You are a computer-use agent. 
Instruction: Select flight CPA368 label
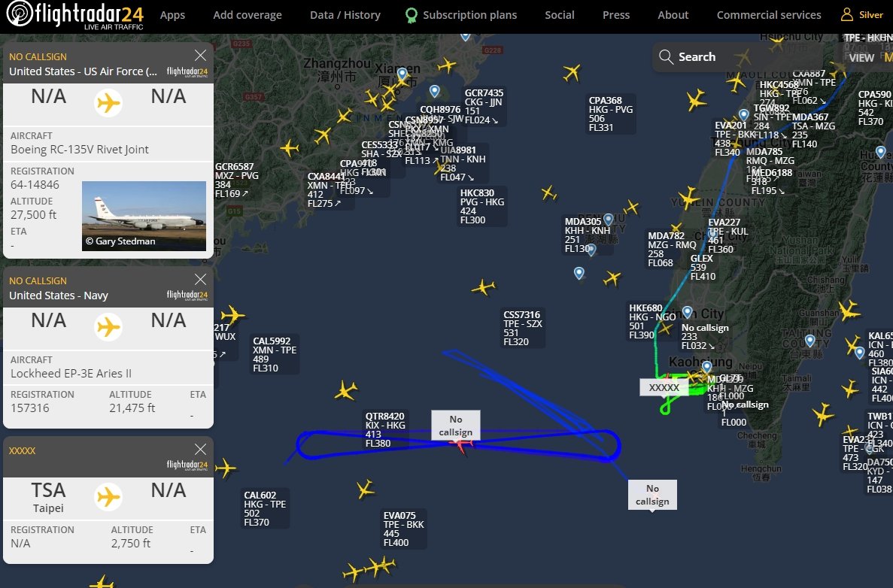click(611, 114)
